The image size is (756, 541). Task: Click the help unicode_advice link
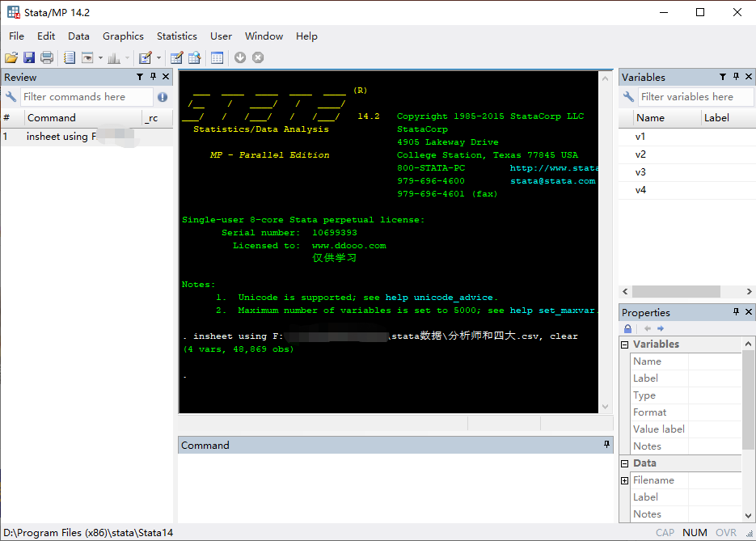click(439, 298)
